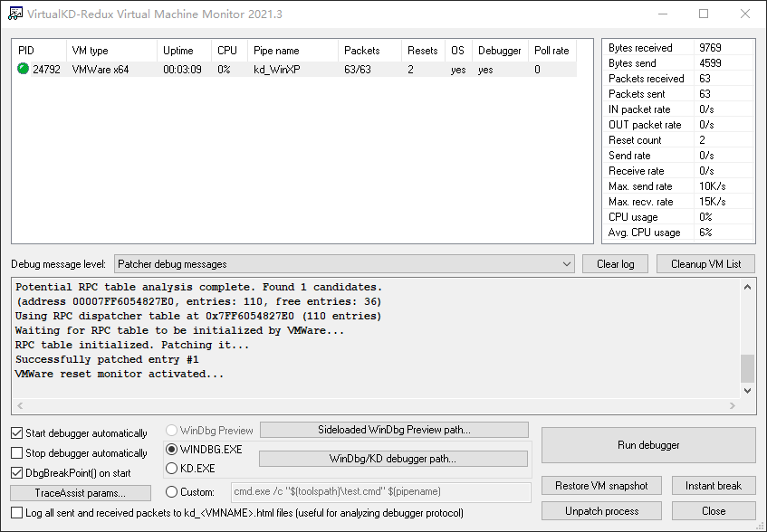Viewport: 767px width, 532px height.
Task: Click the Clear log button
Action: 616,264
